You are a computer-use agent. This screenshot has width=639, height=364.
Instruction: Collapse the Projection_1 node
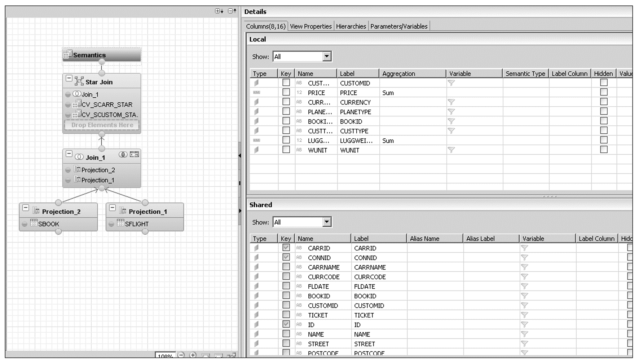point(113,208)
